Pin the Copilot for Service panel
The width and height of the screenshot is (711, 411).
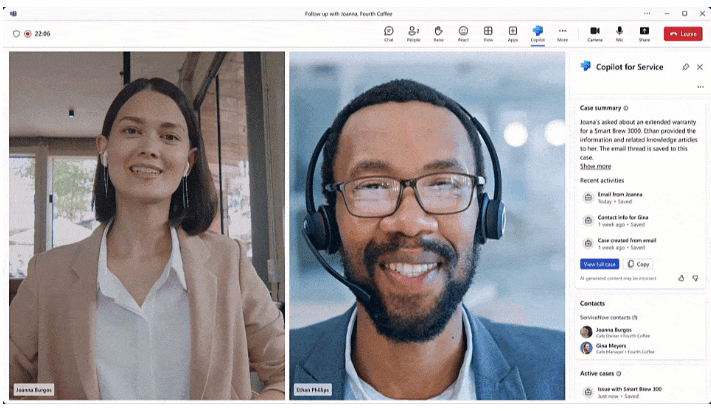(686, 67)
